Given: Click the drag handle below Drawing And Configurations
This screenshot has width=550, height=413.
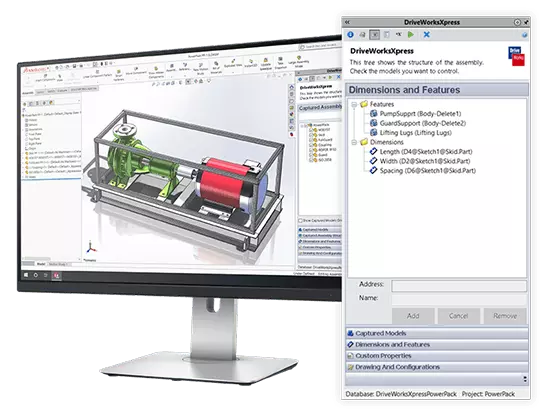Looking at the screenshot, I should 525,379.
